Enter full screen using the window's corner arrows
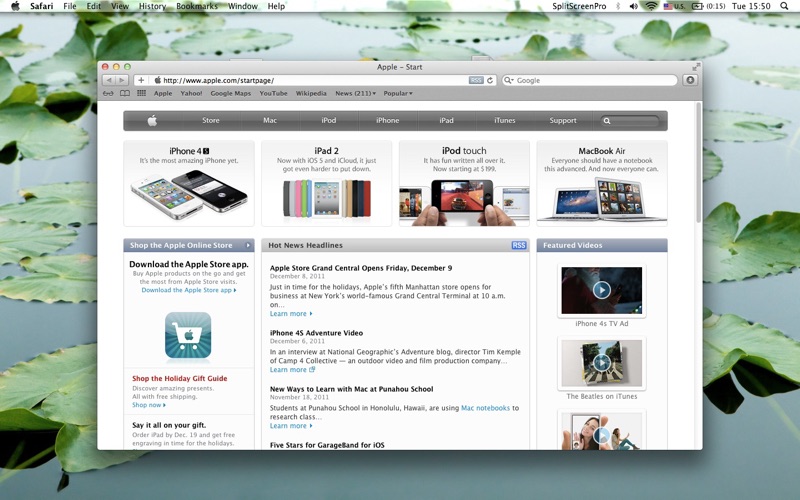The height and width of the screenshot is (500, 800). [696, 67]
